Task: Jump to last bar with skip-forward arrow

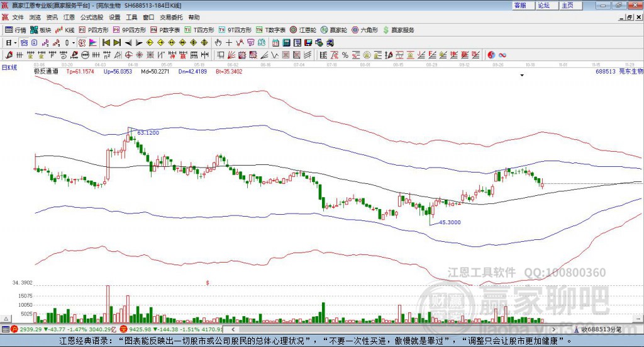Action: pos(117,43)
